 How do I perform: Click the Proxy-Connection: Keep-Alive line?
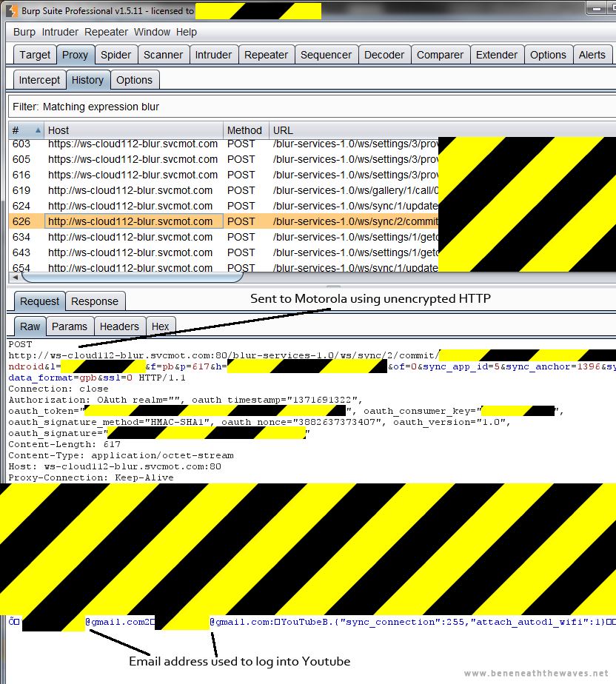pyautogui.click(x=91, y=477)
